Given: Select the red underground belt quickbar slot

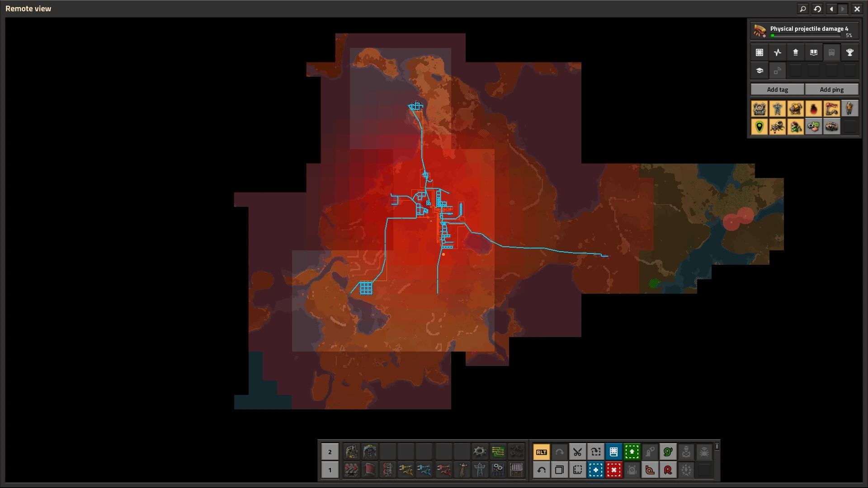Looking at the screenshot, I should point(369,470).
